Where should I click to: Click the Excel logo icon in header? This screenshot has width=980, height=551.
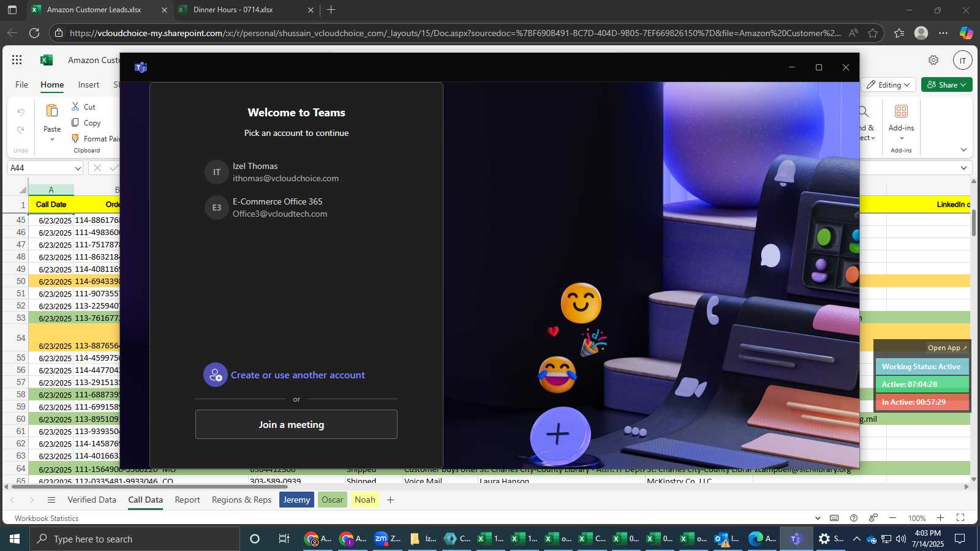(47, 60)
